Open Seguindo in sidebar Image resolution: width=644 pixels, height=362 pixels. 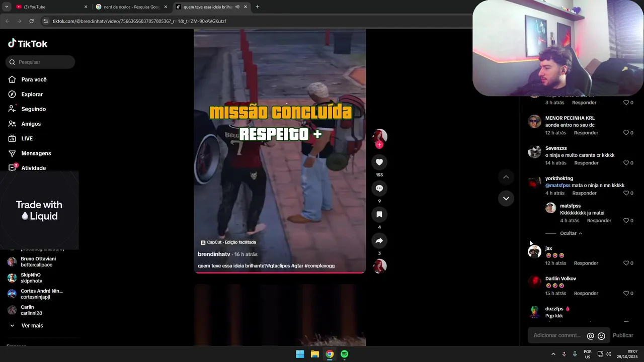[33, 109]
